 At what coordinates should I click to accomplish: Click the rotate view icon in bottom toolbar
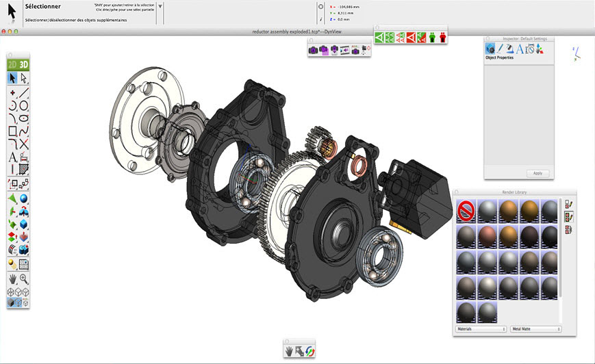tap(310, 352)
